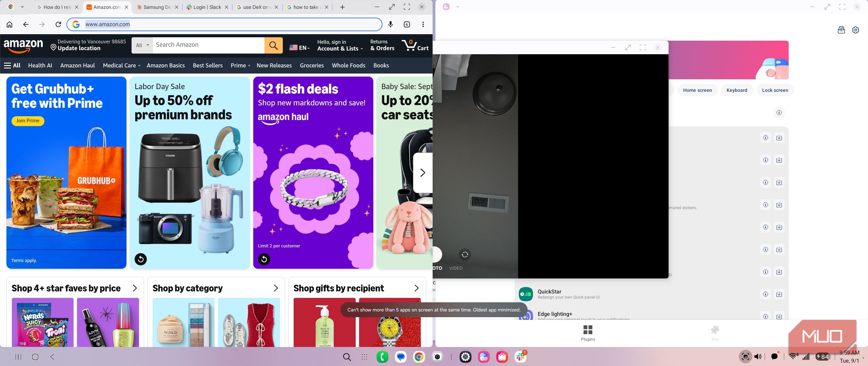
Task: Open Best Sellers link
Action: [208, 65]
